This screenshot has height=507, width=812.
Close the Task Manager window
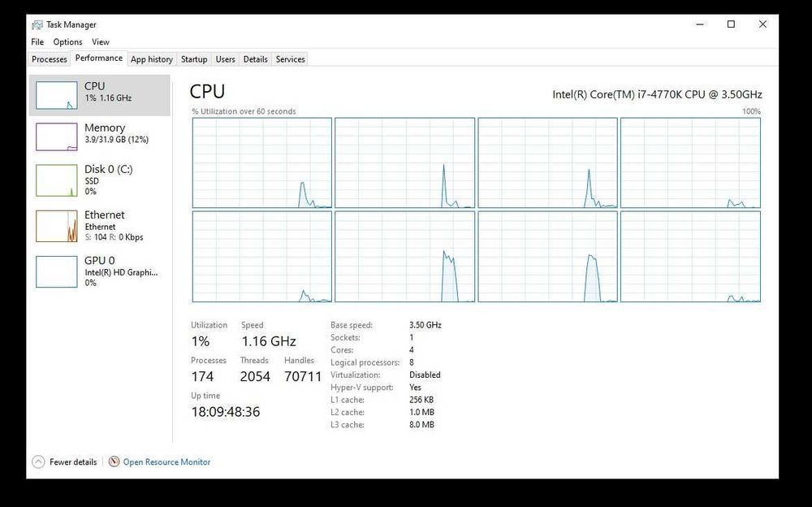point(762,24)
